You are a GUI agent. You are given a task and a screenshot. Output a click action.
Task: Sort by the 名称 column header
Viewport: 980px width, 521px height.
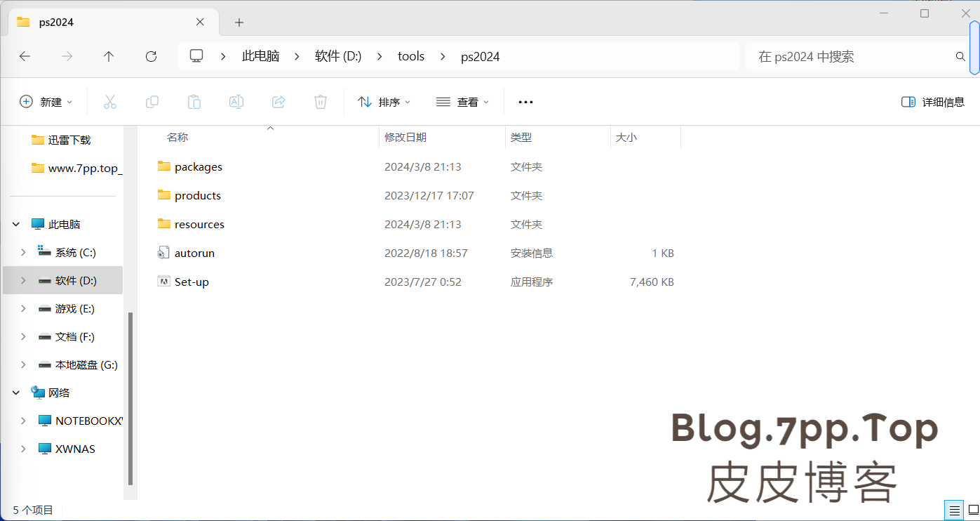click(177, 138)
